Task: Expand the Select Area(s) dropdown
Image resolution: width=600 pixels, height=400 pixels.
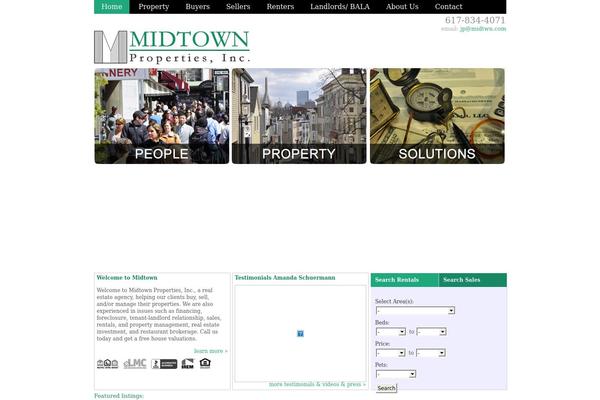Action: pos(415,310)
